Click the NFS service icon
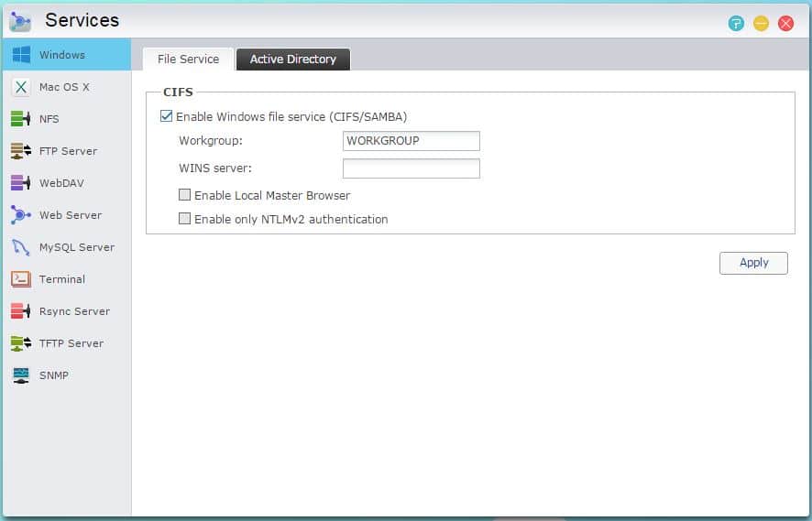Image resolution: width=812 pixels, height=521 pixels. coord(21,119)
